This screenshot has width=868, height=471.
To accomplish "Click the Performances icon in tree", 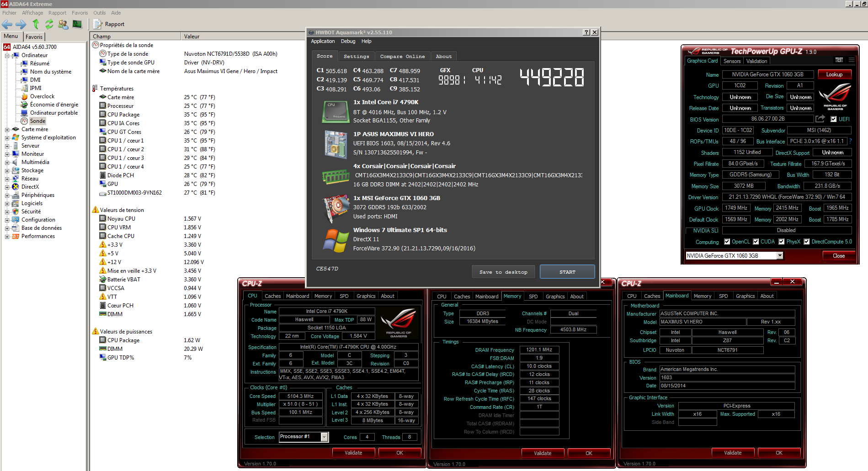I will pos(16,236).
